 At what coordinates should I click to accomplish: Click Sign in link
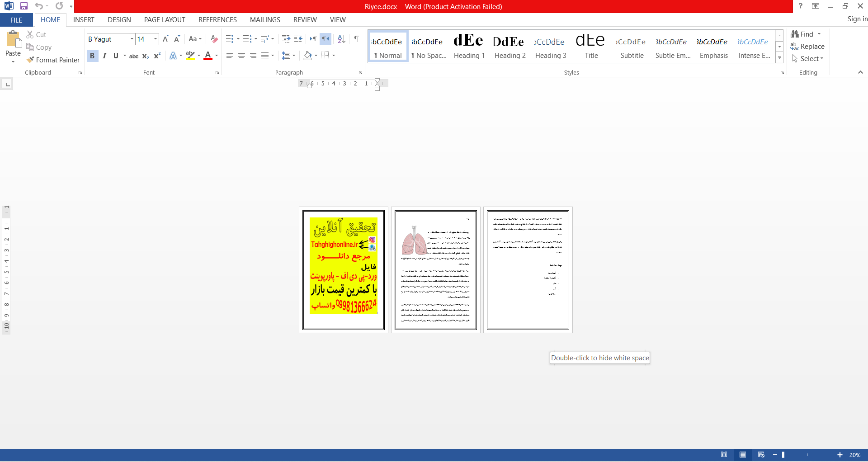click(x=857, y=19)
